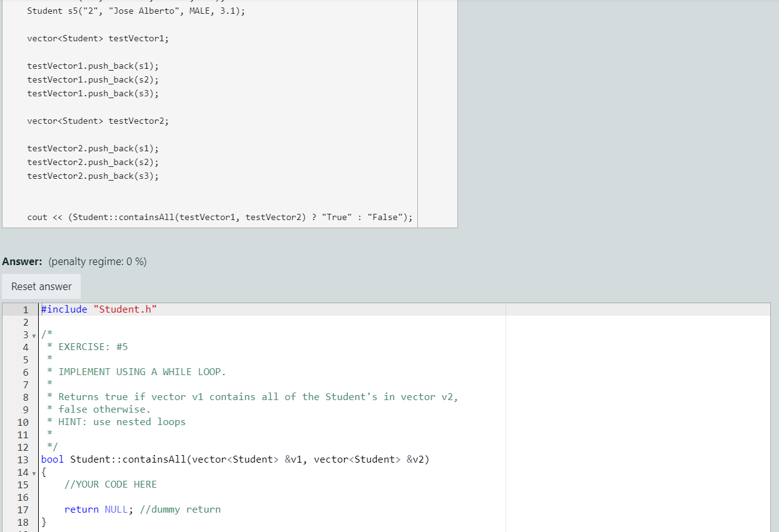Click line number 13 in the editor gutter
The width and height of the screenshot is (779, 532).
pyautogui.click(x=23, y=459)
